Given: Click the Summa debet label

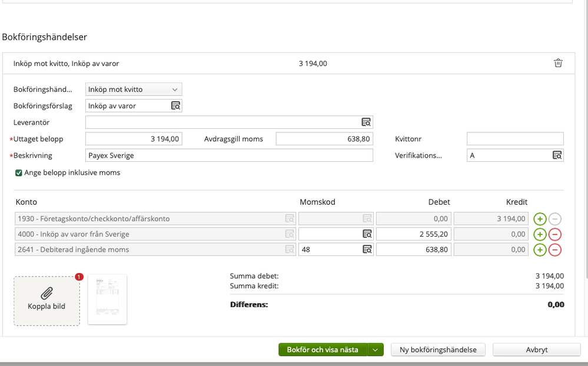Looking at the screenshot, I should [254, 276].
